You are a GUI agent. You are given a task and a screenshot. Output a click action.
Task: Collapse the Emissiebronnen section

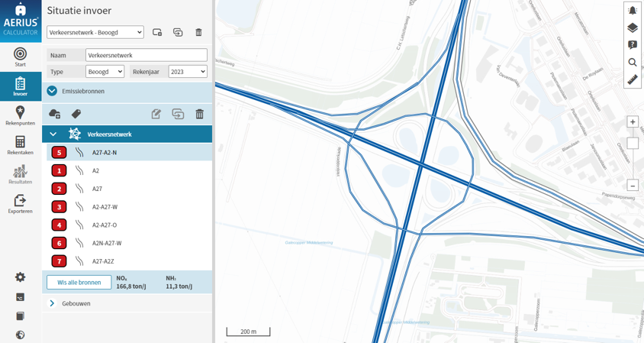tap(52, 91)
